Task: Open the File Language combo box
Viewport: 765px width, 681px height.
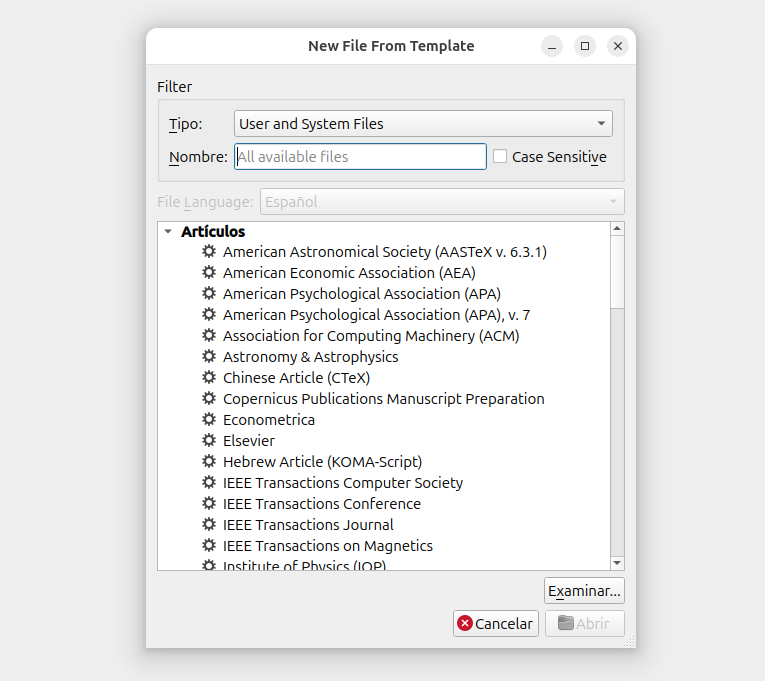Action: [x=442, y=201]
